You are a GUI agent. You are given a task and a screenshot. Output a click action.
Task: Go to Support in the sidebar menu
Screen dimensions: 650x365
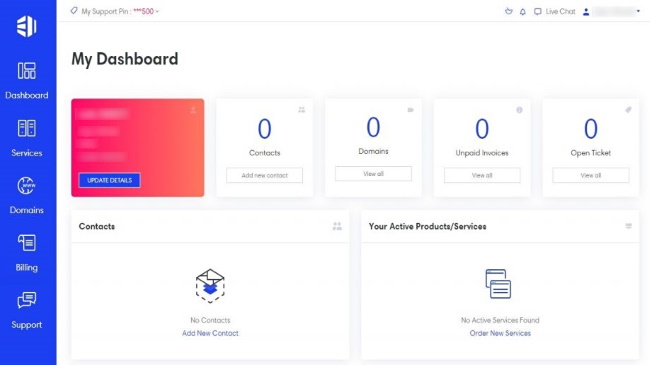click(x=27, y=325)
